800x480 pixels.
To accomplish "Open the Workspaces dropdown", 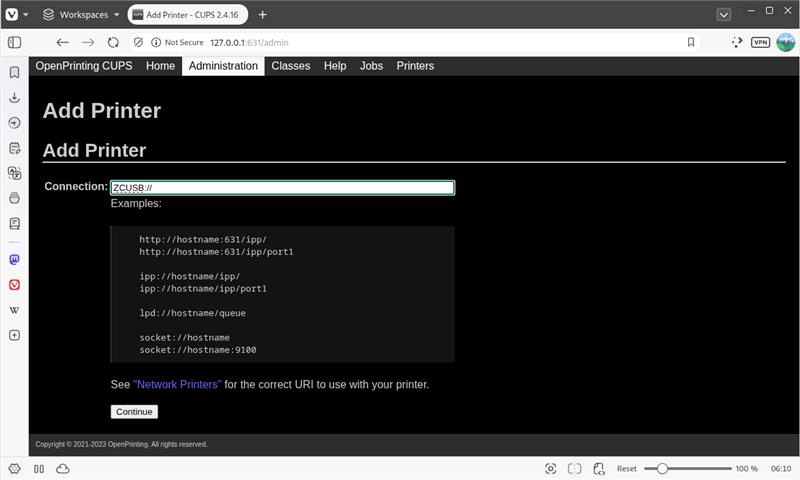I will pyautogui.click(x=81, y=15).
